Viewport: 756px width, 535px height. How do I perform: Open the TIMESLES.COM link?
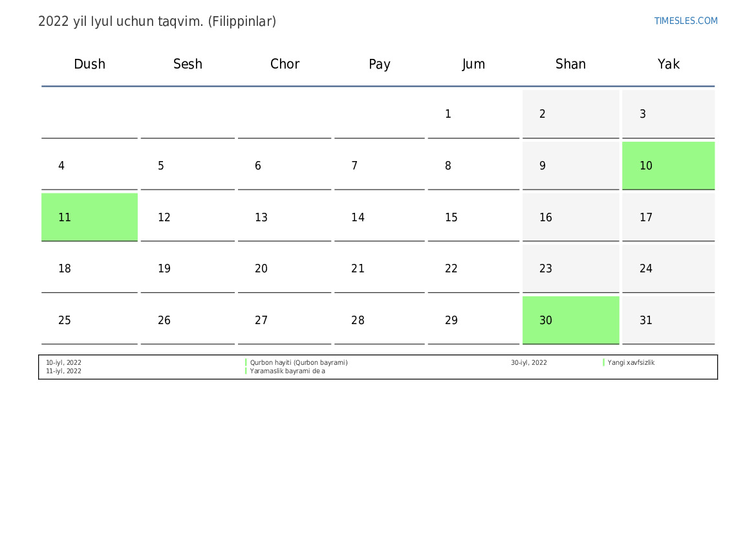686,21
